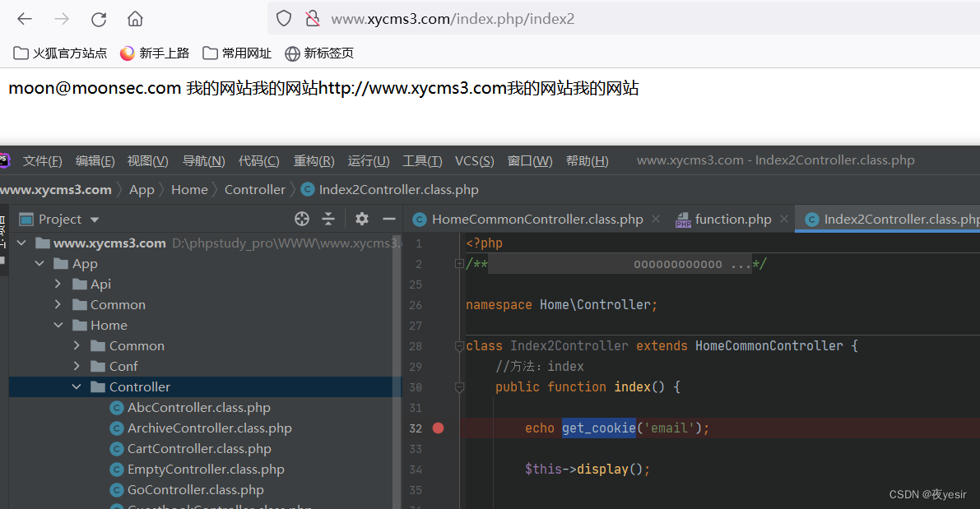The height and width of the screenshot is (509, 980).
Task: Reload the current browser page
Action: pos(99,19)
